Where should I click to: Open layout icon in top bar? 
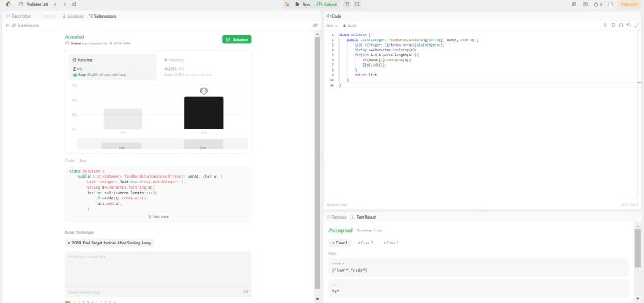574,4
